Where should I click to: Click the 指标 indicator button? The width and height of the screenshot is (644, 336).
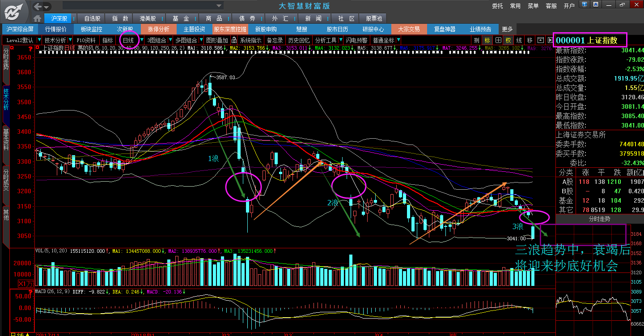click(108, 40)
